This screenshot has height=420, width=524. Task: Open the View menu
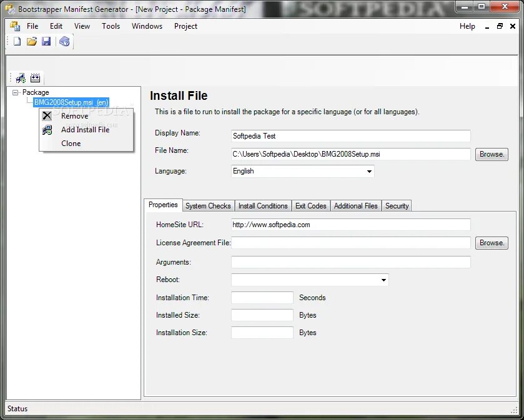click(82, 26)
